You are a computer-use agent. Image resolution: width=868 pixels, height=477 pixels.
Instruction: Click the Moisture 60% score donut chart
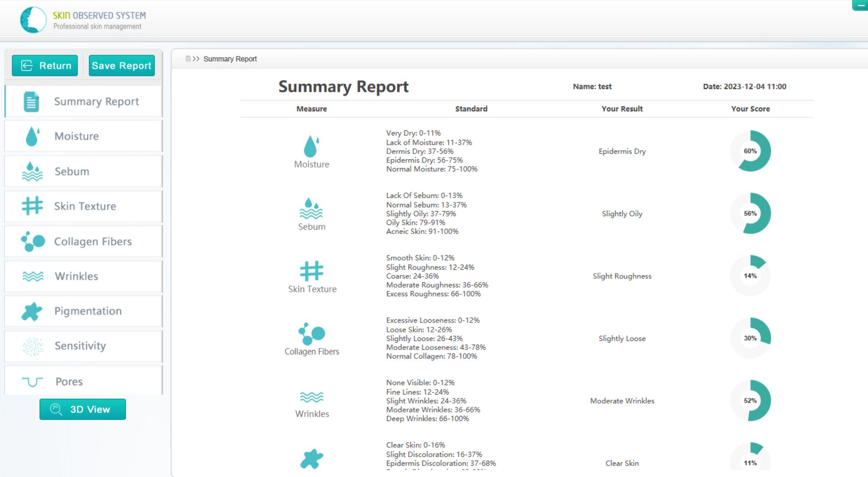point(750,151)
